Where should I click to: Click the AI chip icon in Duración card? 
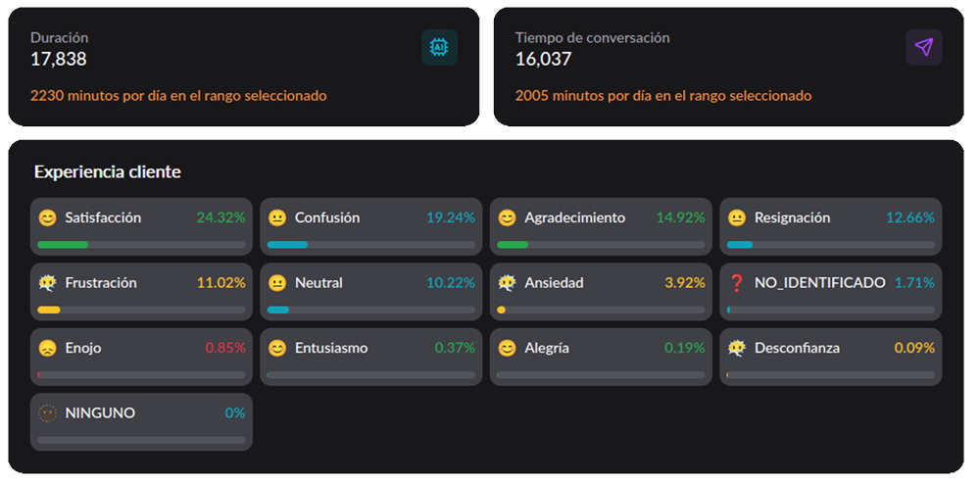pos(439,47)
